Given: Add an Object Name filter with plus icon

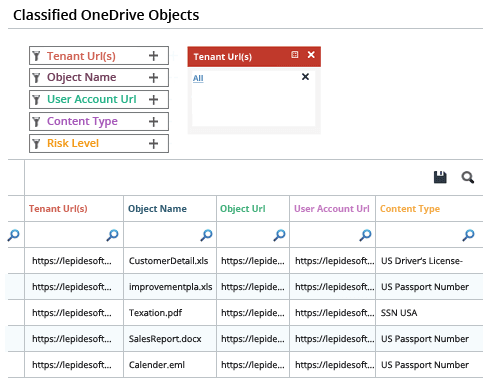Looking at the screenshot, I should [x=153, y=78].
